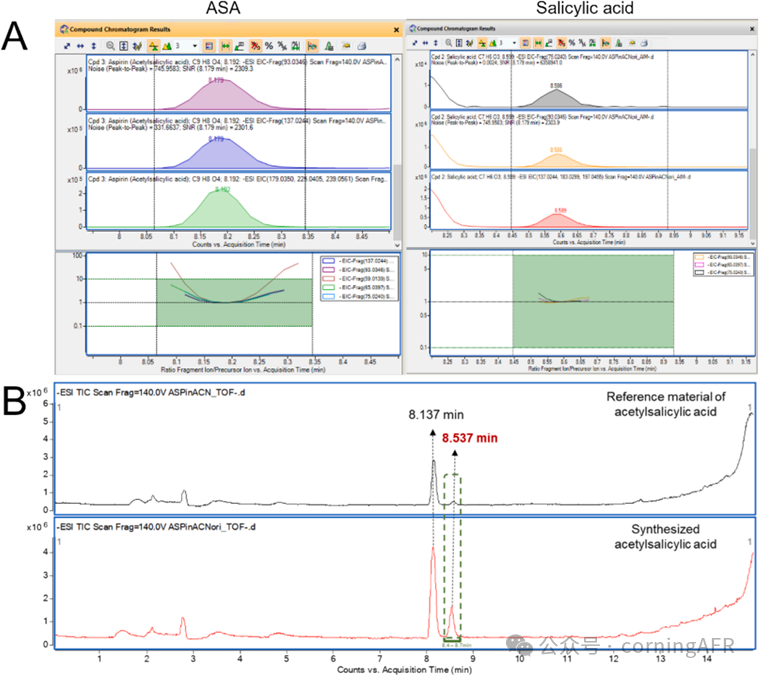Click percent with green arrows icon, ASA toolbar
The height and width of the screenshot is (676, 759).
296,46
